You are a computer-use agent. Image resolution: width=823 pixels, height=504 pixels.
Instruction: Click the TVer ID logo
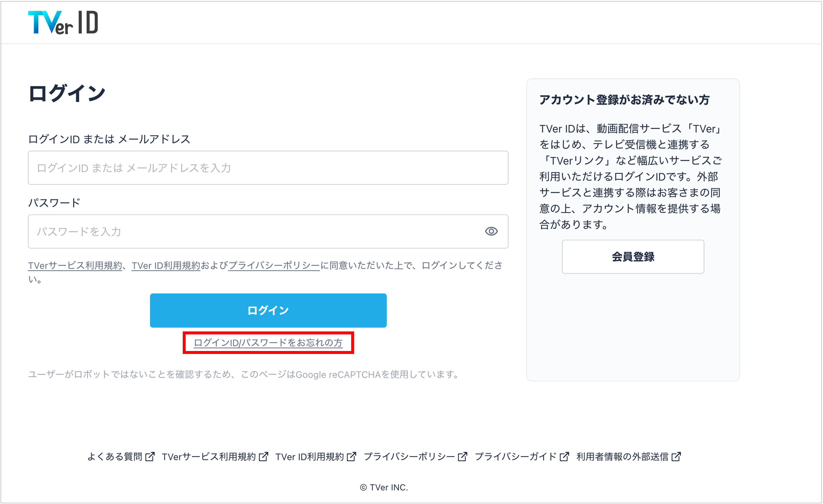63,23
